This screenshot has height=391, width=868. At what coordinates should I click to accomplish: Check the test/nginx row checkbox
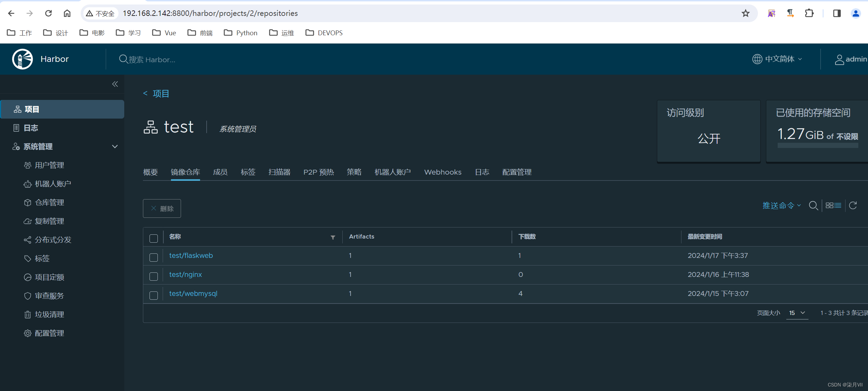(x=154, y=276)
